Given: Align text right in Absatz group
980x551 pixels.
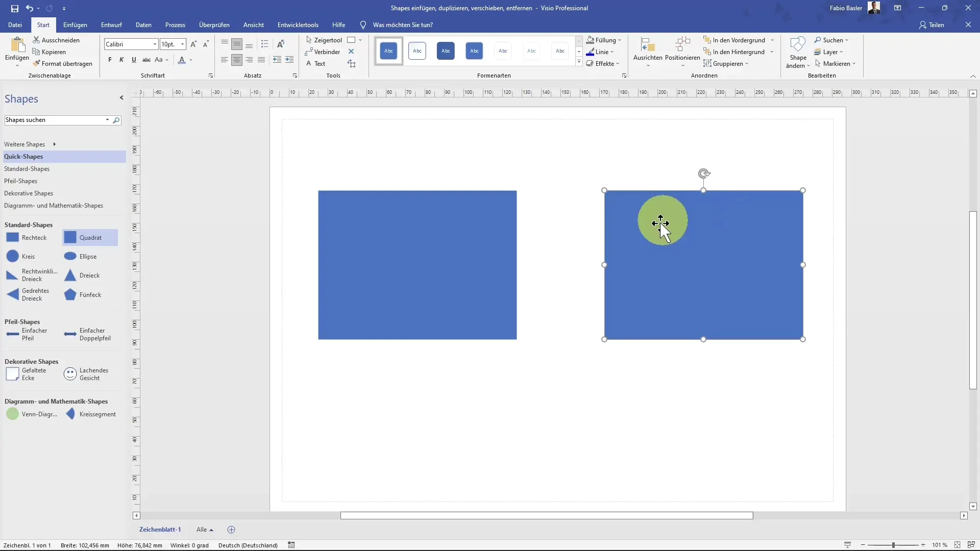Looking at the screenshot, I should click(x=249, y=60).
